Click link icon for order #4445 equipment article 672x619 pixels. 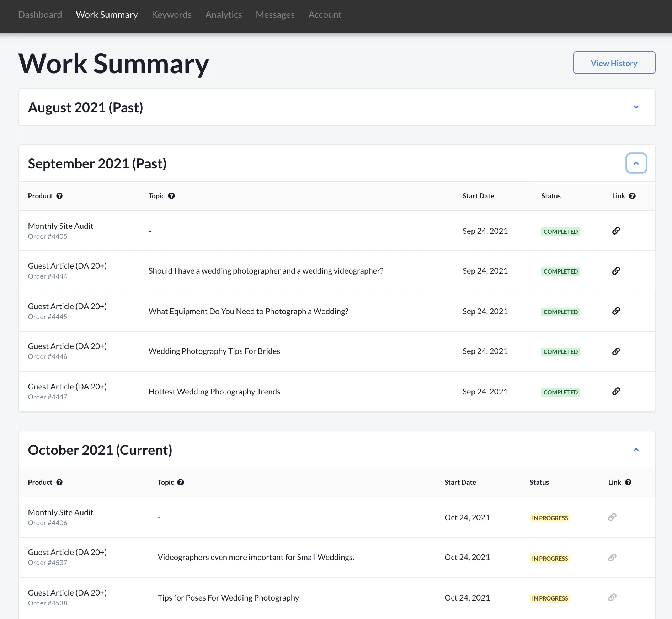coord(616,311)
